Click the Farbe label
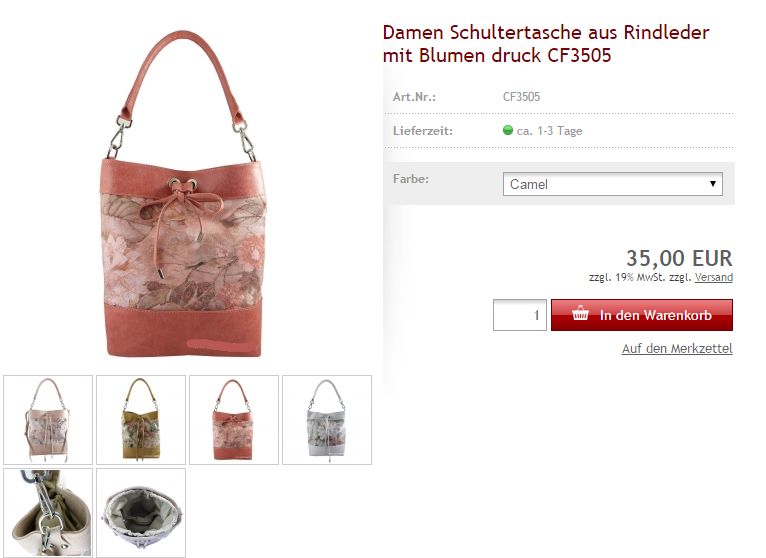766x558 pixels. [411, 179]
